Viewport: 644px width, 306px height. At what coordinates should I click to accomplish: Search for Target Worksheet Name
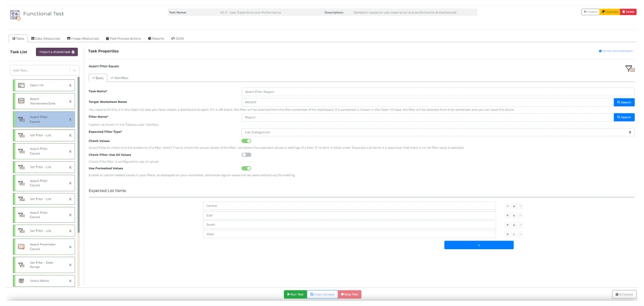click(624, 102)
